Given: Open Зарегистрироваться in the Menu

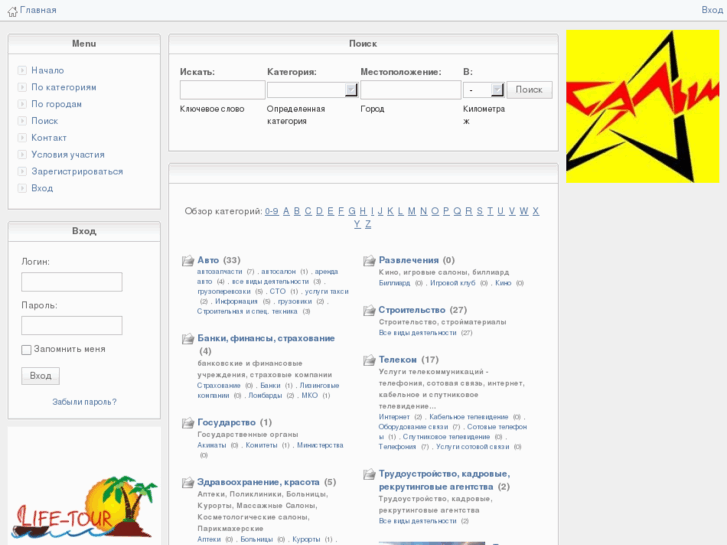Looking at the screenshot, I should pyautogui.click(x=77, y=172).
